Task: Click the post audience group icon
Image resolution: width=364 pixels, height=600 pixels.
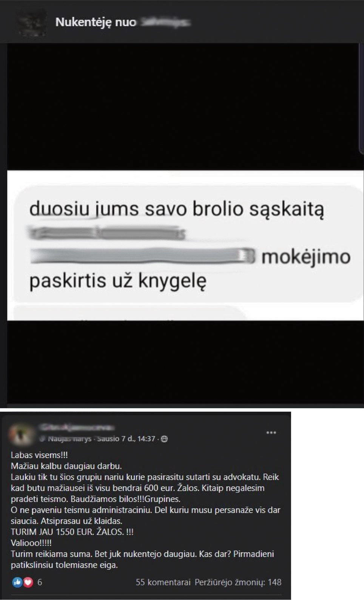Action: click(164, 439)
